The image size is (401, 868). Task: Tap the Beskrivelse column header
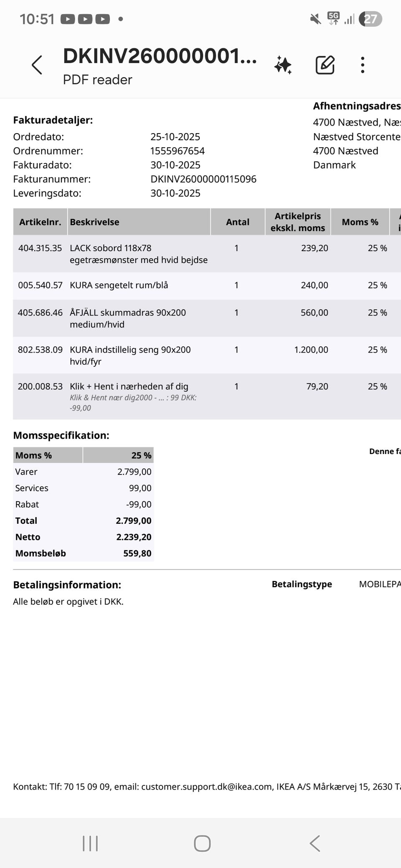pos(94,222)
